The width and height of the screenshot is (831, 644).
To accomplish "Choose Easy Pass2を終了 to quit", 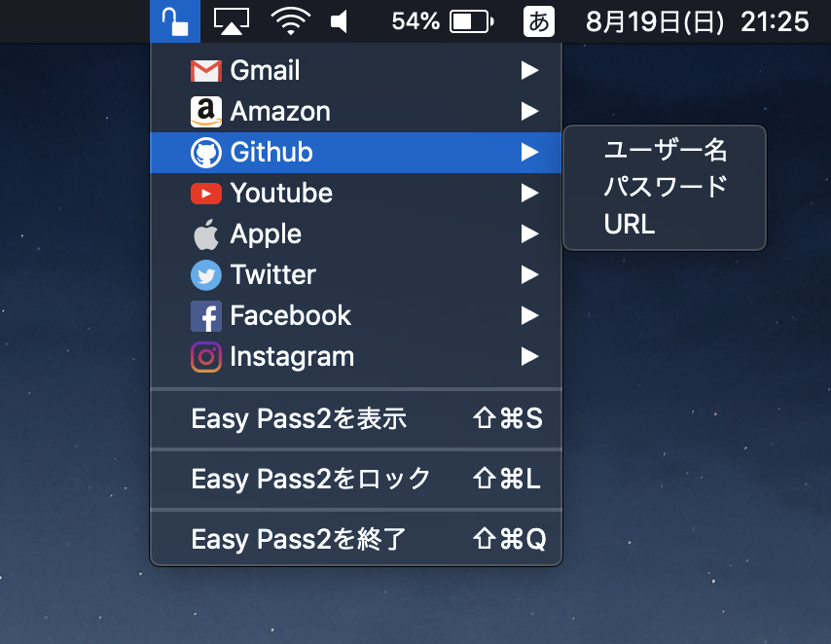I will tap(355, 540).
